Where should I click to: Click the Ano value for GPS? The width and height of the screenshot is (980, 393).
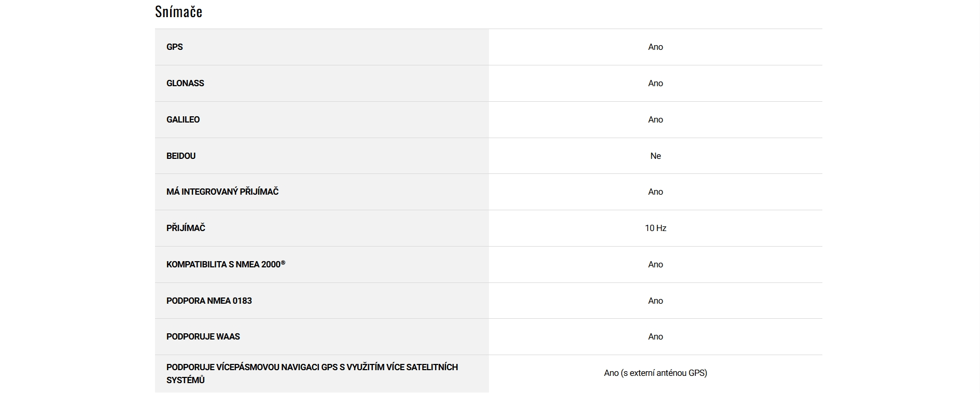(x=655, y=47)
